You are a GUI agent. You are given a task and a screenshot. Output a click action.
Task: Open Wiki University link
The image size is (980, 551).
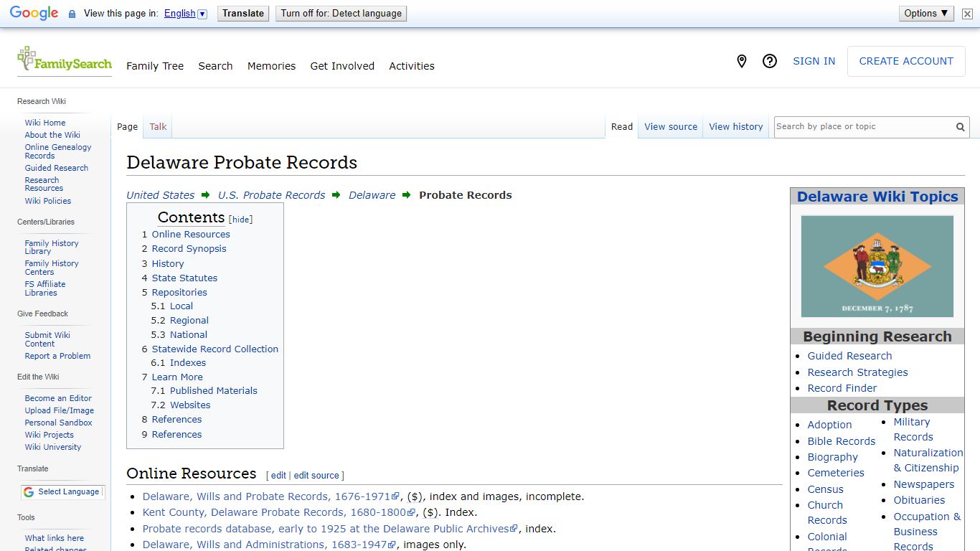[53, 447]
